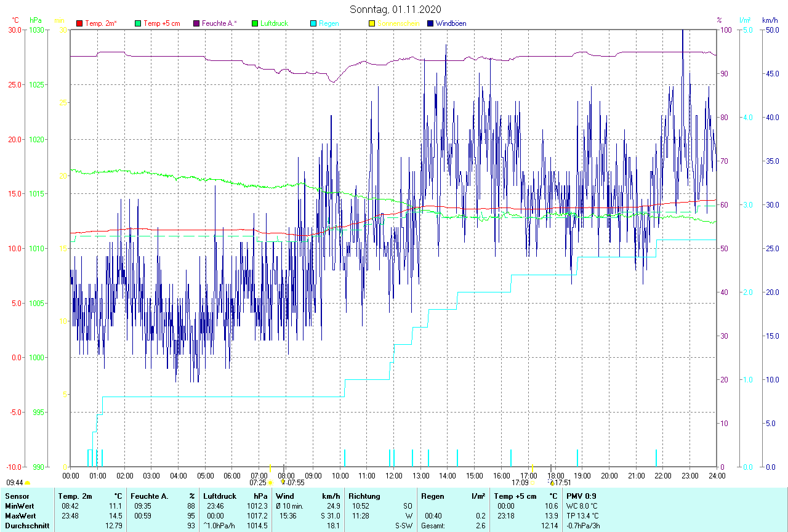Click the cyan Regen legend swatch
The image size is (788, 532).
pos(313,23)
